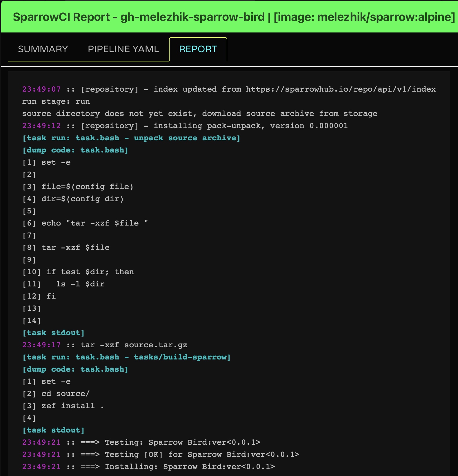Click the first '[task stdout]' header
The image size is (458, 476).
(53, 333)
